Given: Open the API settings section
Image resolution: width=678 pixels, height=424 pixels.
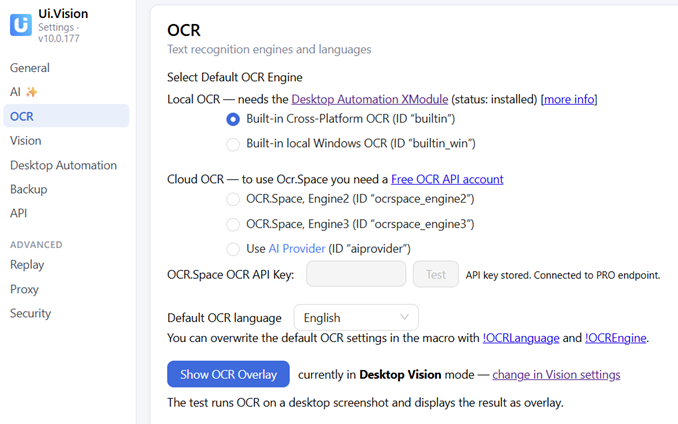Looking at the screenshot, I should click(19, 213).
